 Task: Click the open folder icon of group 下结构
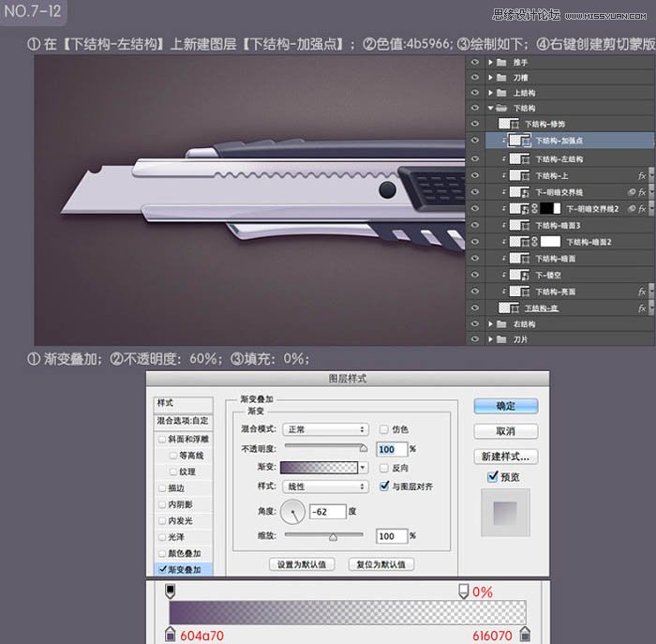pos(501,108)
